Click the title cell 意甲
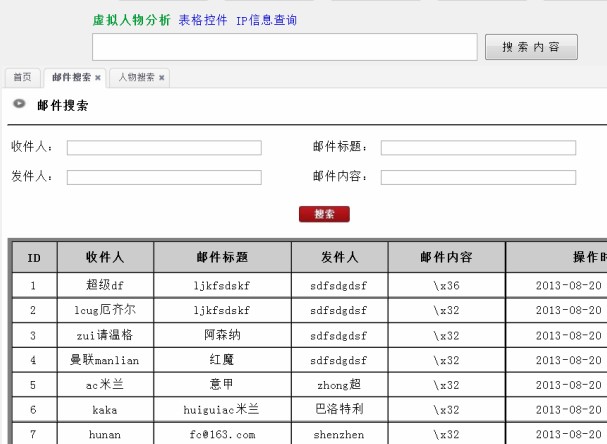This screenshot has width=607, height=444. click(222, 385)
